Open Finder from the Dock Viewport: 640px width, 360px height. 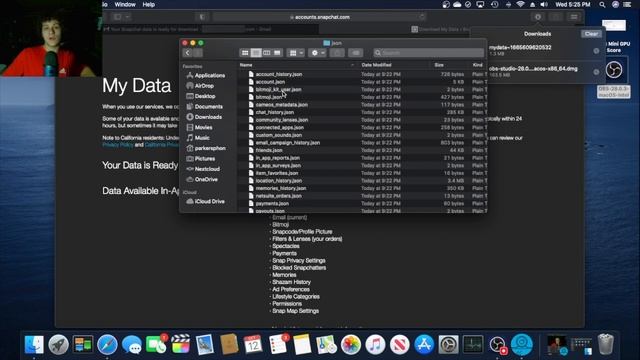34,344
